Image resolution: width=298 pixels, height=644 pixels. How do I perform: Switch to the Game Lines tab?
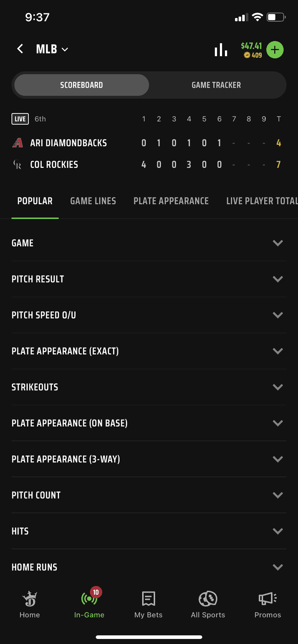(93, 201)
